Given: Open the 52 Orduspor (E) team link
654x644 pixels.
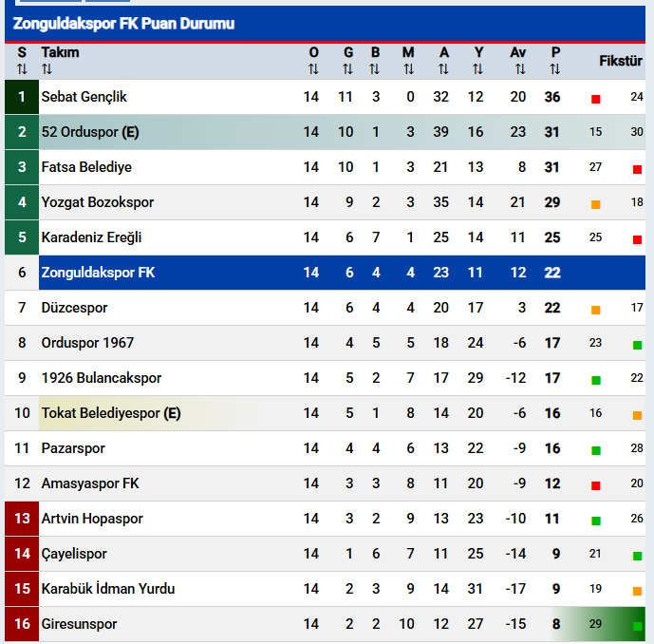Looking at the screenshot, I should 89,132.
